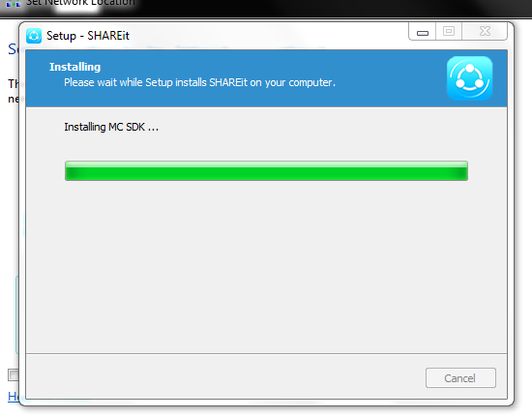Click the greyed-out X close button

pyautogui.click(x=485, y=32)
